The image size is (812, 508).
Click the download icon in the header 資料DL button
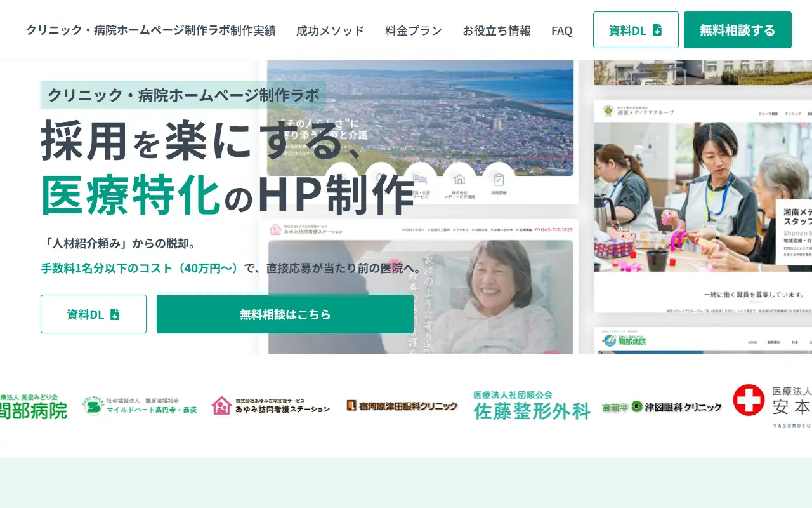(x=657, y=30)
